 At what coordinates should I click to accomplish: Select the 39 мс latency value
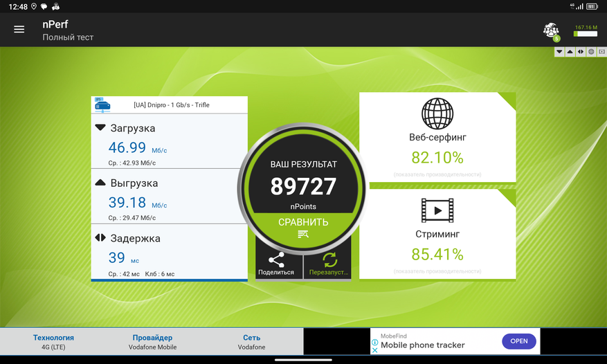pos(123,258)
